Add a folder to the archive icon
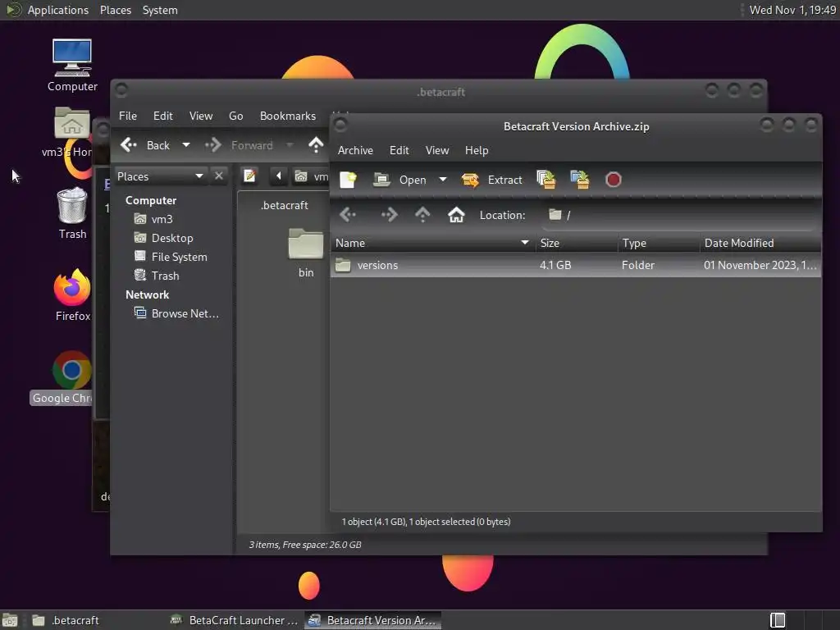The width and height of the screenshot is (840, 630). (x=580, y=180)
